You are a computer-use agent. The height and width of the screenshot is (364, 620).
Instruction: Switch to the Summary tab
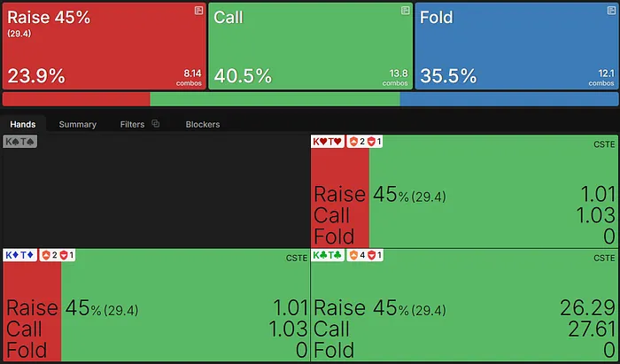point(78,124)
